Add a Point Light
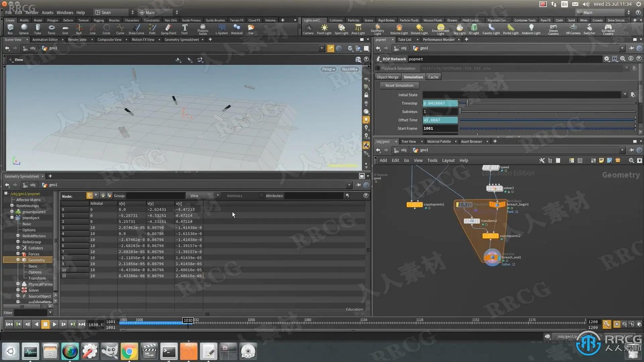The width and height of the screenshot is (644, 362). [324, 29]
